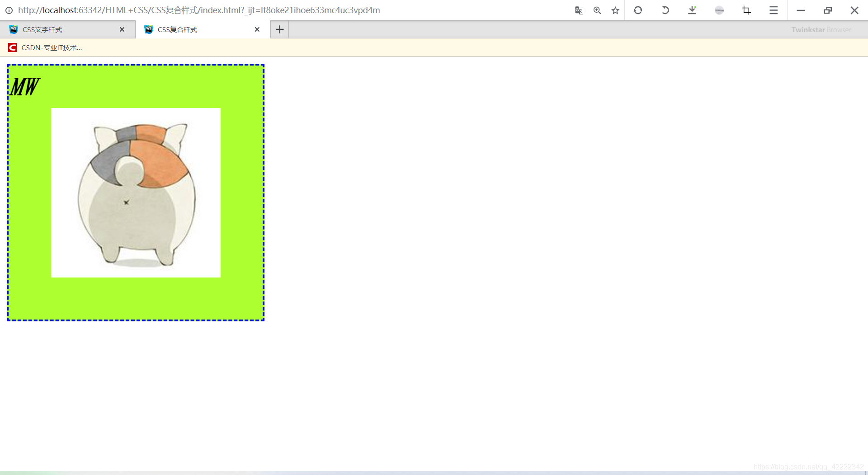Open a new tab with plus button
Image resolution: width=868 pixels, height=475 pixels.
click(280, 29)
